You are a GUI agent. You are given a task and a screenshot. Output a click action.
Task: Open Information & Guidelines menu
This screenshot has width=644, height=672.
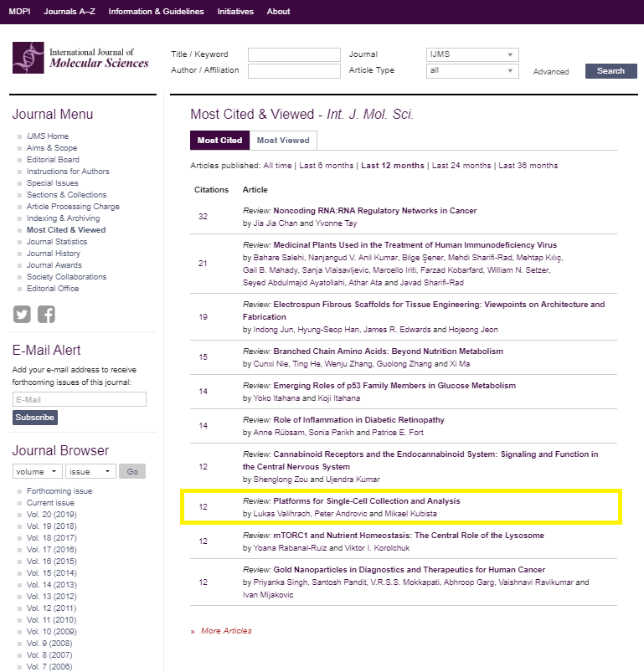[x=156, y=12]
